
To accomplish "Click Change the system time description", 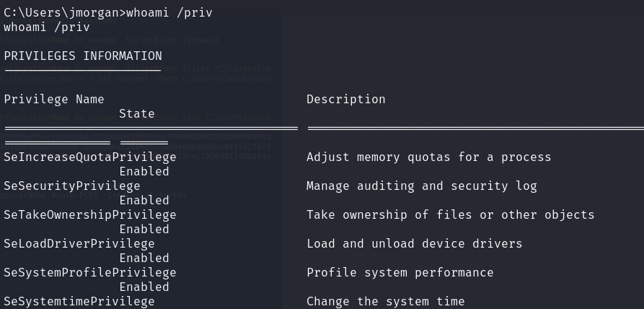I will (x=385, y=301).
